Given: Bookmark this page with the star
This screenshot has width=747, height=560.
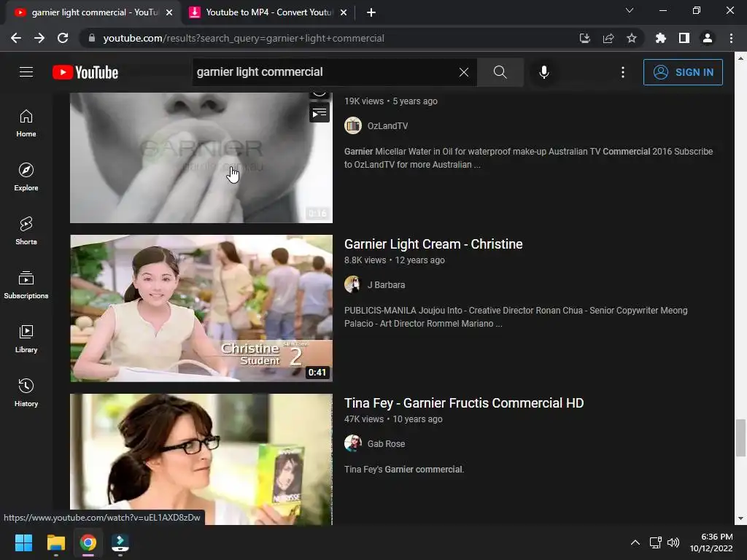Looking at the screenshot, I should [x=632, y=38].
